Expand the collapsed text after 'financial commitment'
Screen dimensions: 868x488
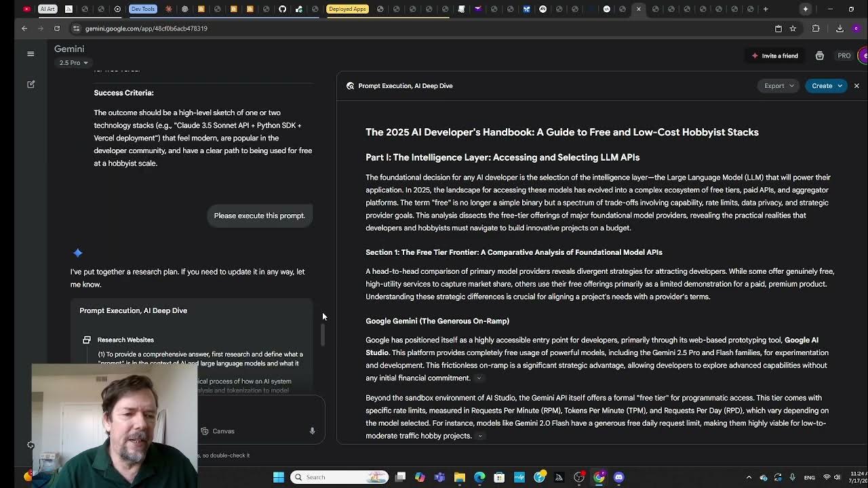point(479,378)
